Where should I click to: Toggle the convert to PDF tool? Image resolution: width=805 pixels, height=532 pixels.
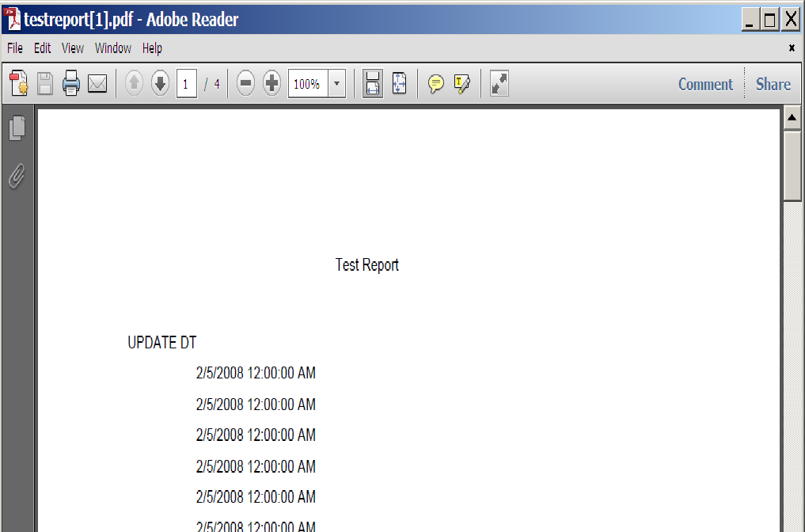(x=18, y=83)
